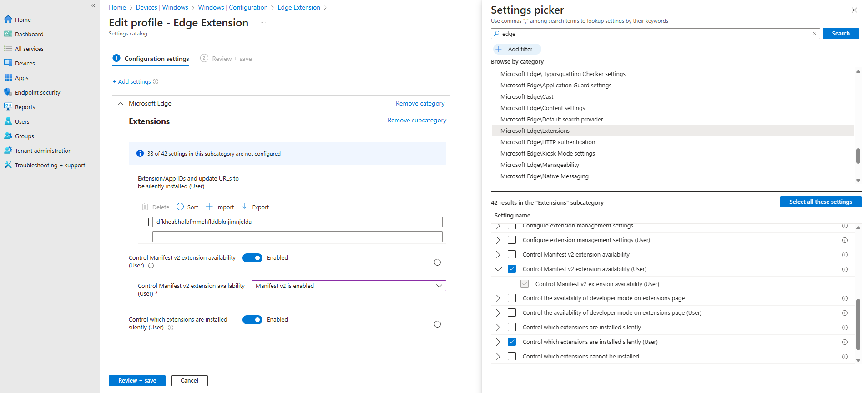Open the Reports sidebar icon
868x393 pixels.
(8, 106)
